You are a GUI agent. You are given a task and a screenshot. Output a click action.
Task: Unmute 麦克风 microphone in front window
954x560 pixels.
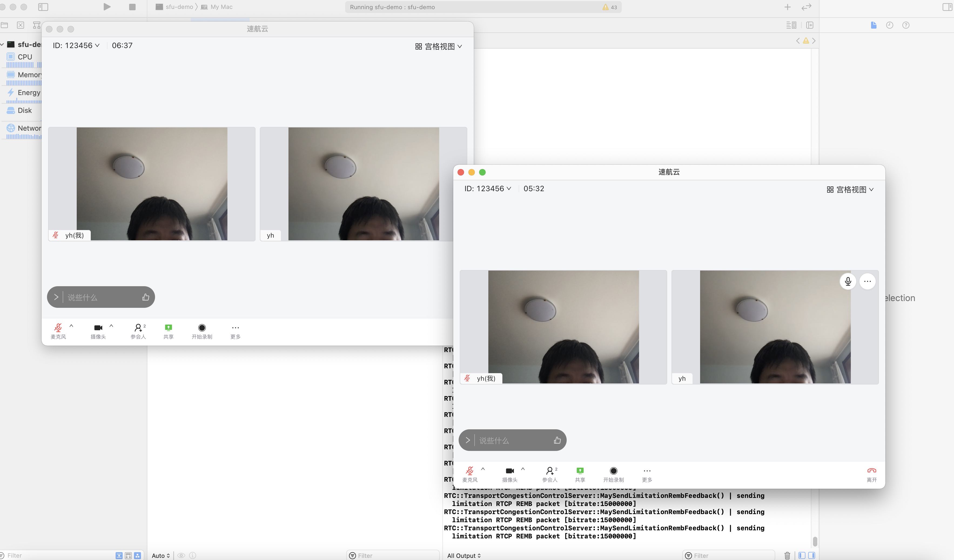(x=469, y=471)
